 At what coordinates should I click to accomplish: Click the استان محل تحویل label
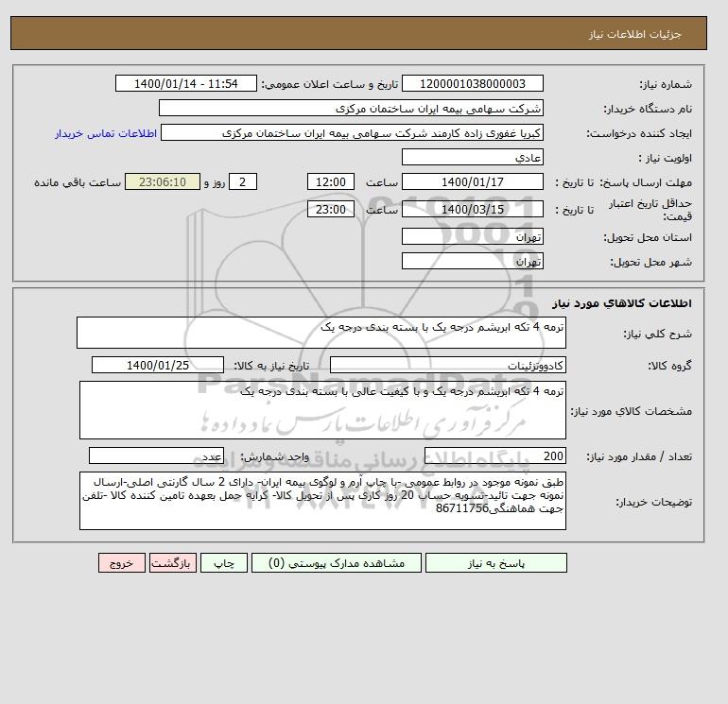(648, 237)
